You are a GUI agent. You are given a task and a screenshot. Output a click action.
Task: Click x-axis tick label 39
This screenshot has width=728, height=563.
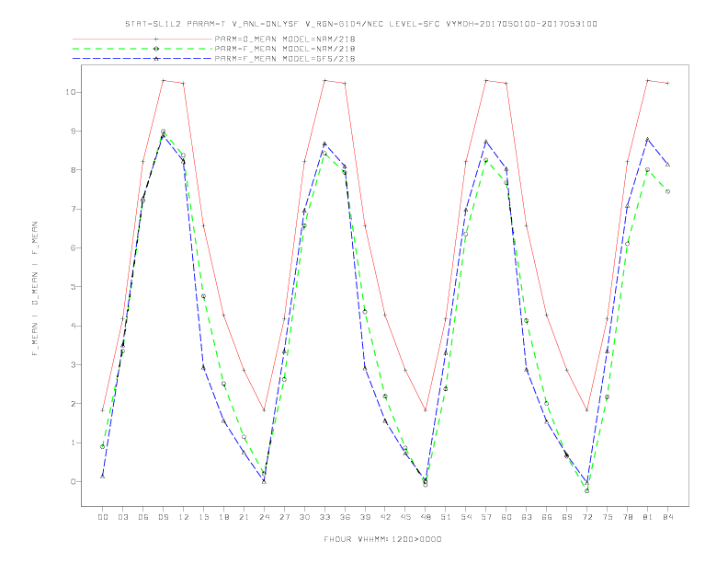pos(365,517)
